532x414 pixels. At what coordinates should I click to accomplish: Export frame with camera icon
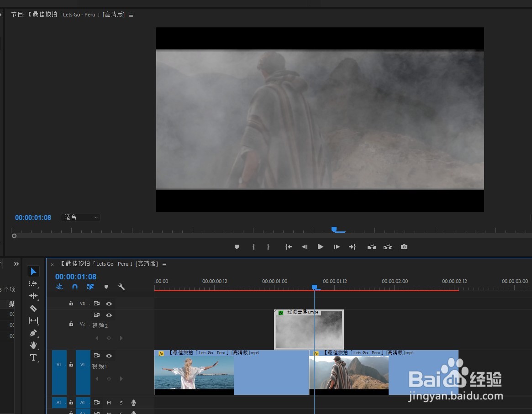point(404,247)
